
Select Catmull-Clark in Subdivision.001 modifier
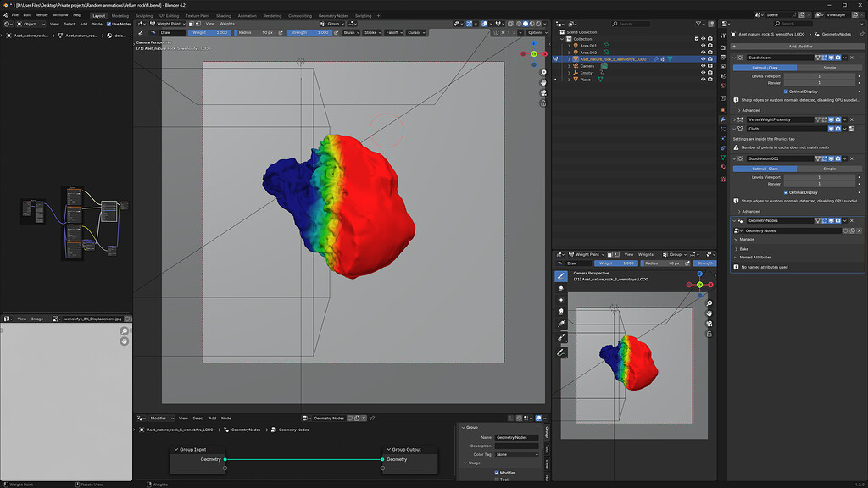765,169
